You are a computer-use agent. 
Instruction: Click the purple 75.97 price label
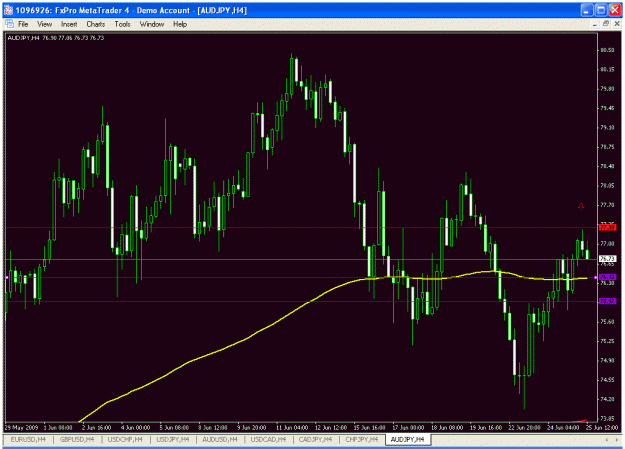(607, 301)
